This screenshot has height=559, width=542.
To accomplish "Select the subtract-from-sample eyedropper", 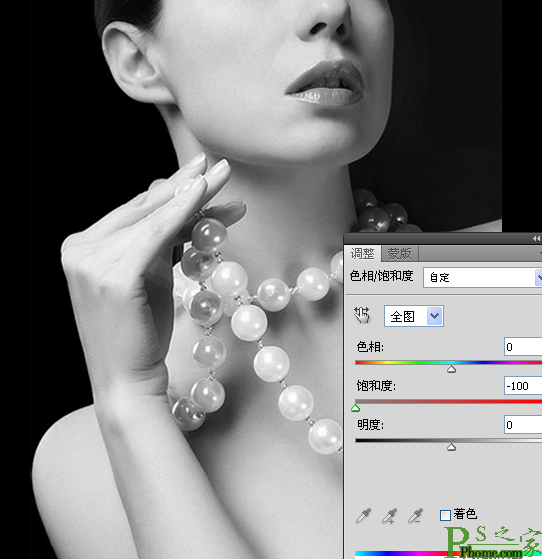I will (x=416, y=516).
